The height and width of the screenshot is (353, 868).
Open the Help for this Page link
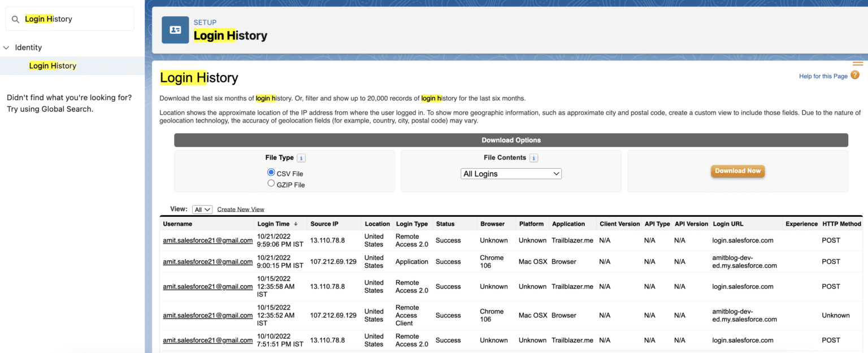click(x=823, y=76)
